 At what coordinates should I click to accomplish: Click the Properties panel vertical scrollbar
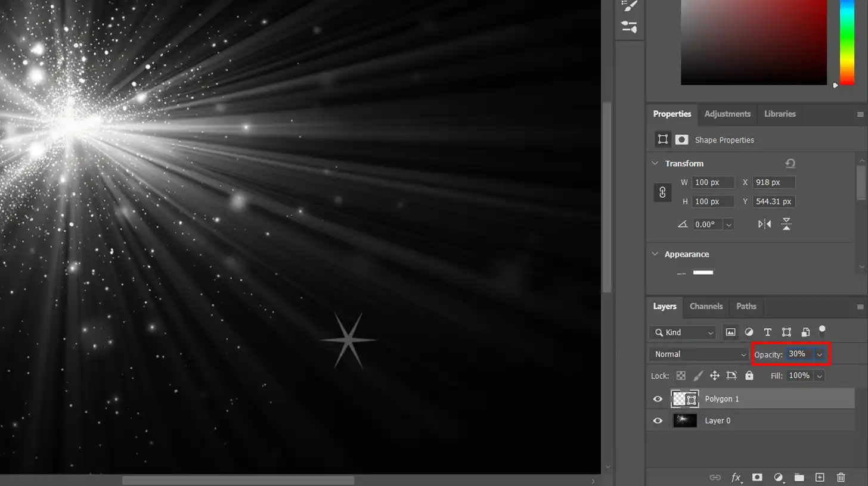pyautogui.click(x=861, y=182)
